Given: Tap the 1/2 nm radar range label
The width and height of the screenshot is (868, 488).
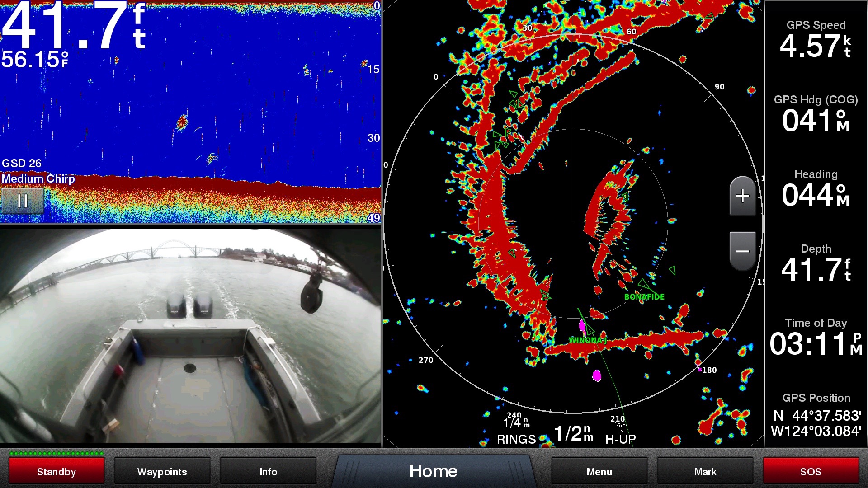Looking at the screenshot, I should tap(573, 434).
